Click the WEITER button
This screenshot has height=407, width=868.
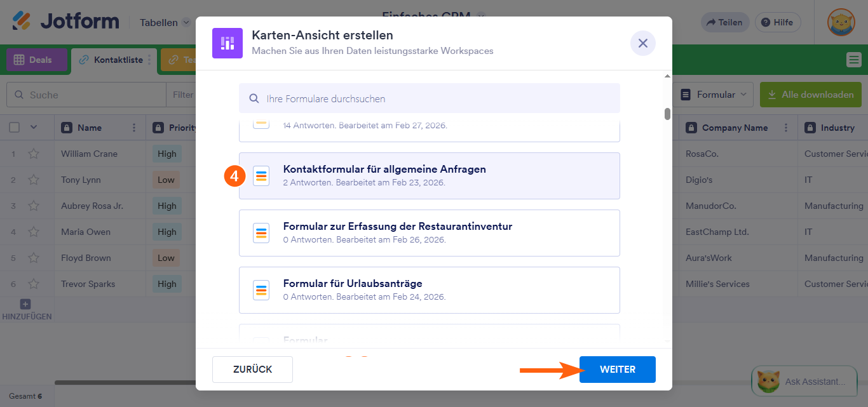(x=617, y=369)
